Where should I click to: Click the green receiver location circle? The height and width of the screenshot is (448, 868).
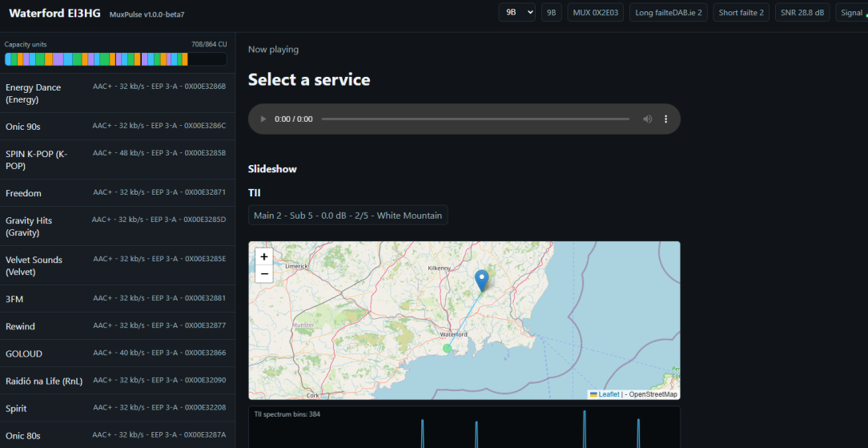tap(448, 349)
